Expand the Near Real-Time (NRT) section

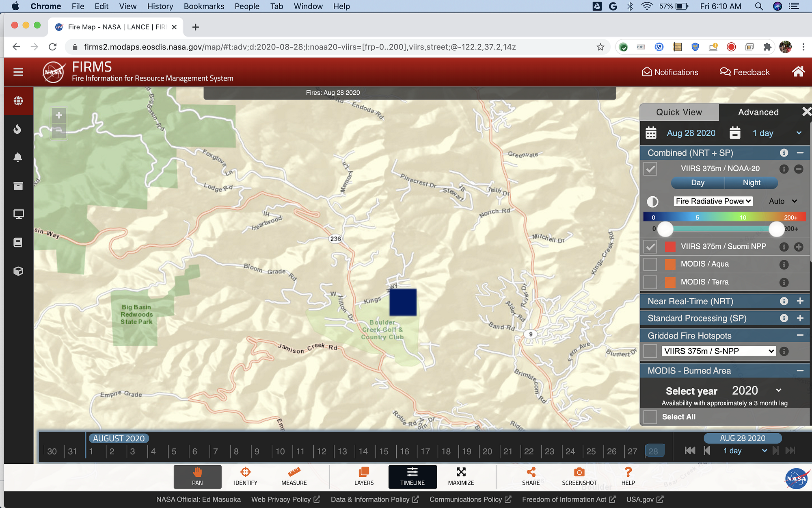[x=800, y=301]
